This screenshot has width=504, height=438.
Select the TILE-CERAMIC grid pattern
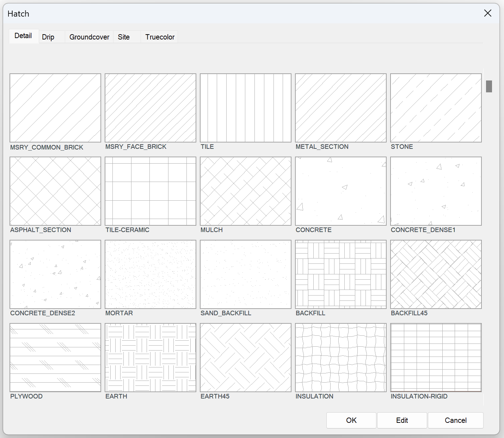tap(150, 191)
